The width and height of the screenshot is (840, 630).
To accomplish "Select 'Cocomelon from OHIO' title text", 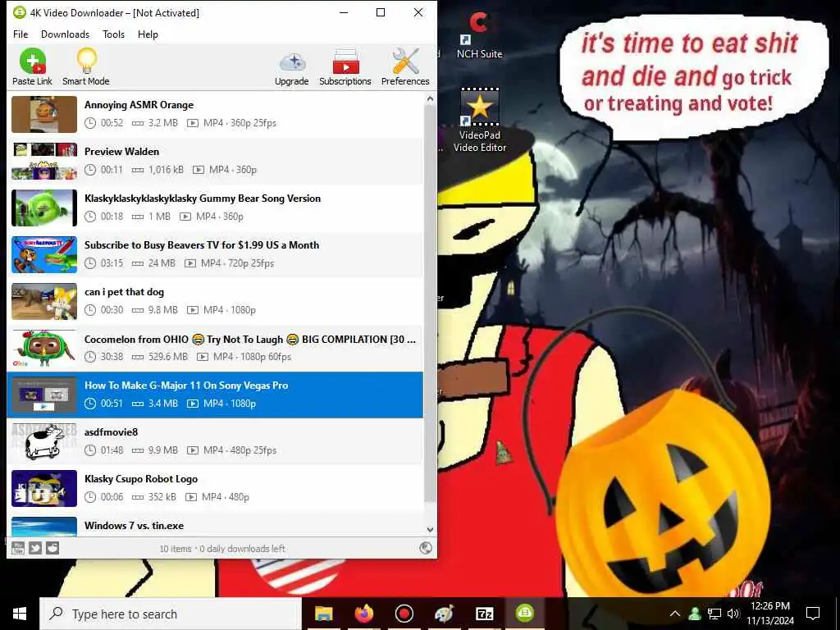I will pyautogui.click(x=249, y=339).
